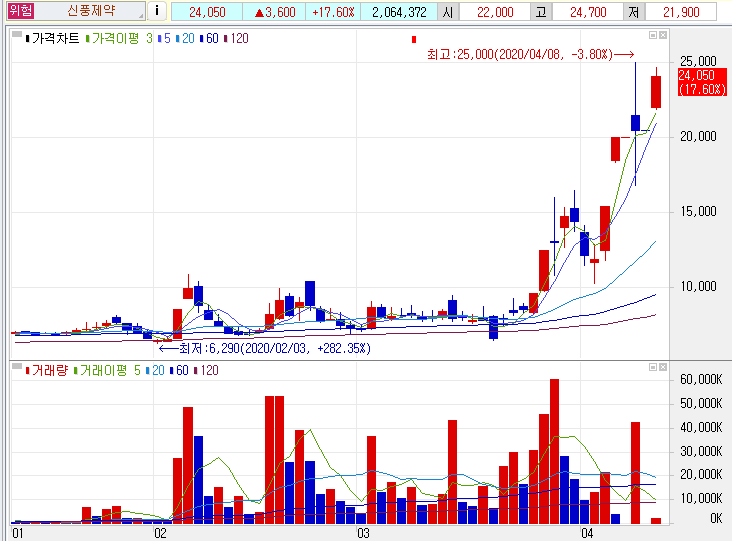Toggle the 120-day price moving average legend
Screen dimensions: 732x541
pos(236,39)
